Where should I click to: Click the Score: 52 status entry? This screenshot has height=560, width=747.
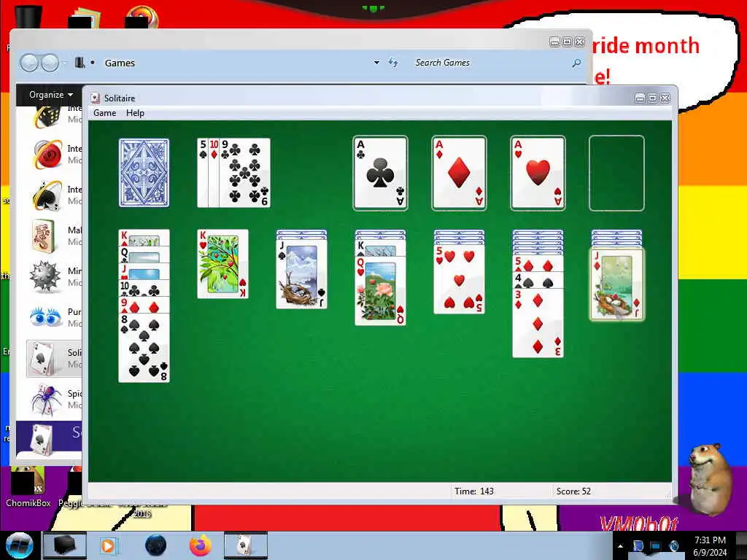point(573,491)
